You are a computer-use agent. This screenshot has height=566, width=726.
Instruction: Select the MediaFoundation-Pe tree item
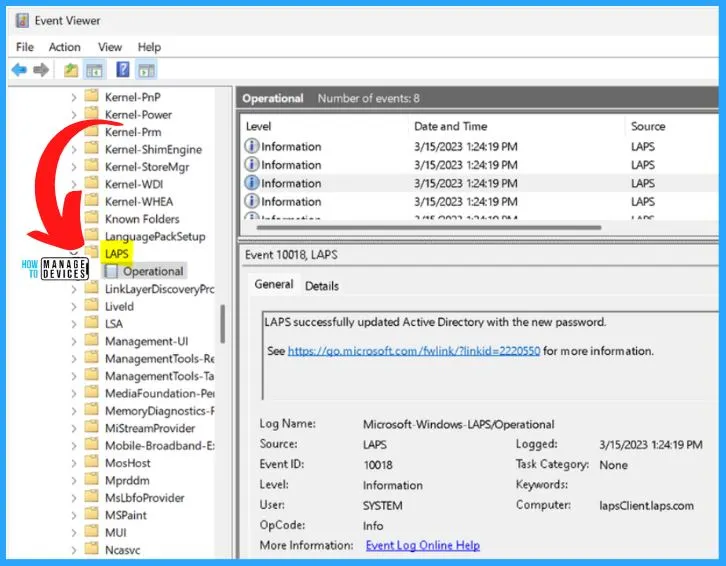click(x=159, y=394)
